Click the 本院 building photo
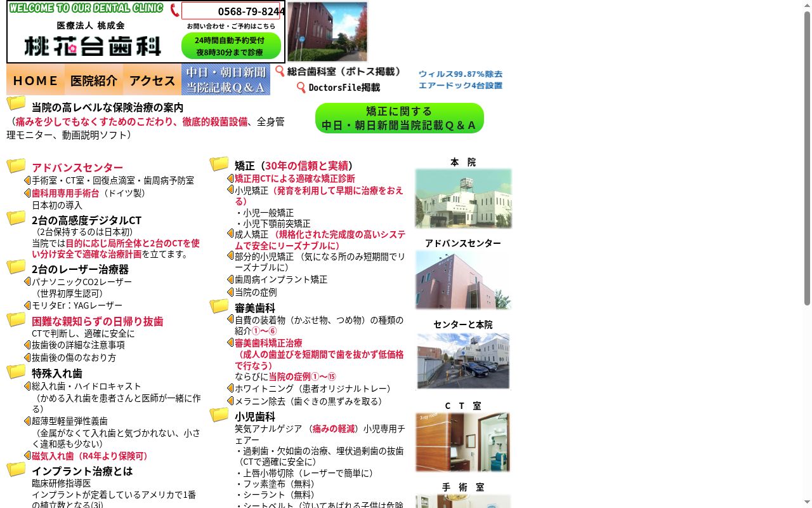 [x=463, y=199]
